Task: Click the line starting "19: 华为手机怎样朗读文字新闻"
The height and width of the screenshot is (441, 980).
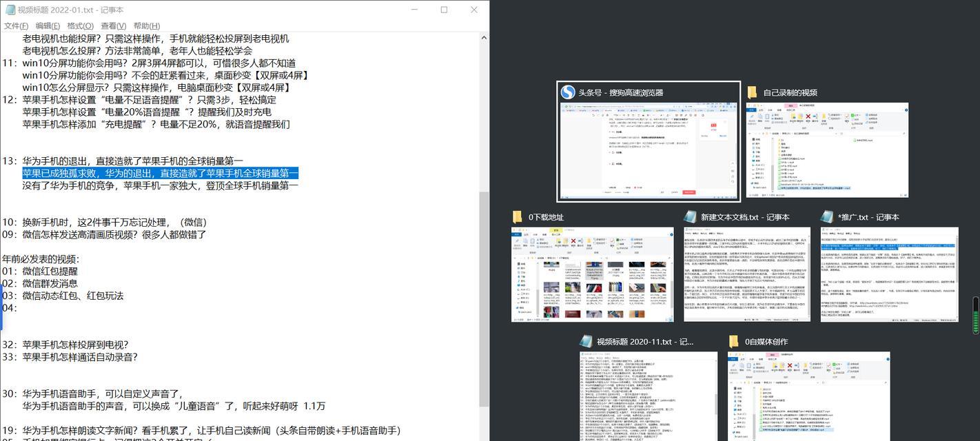Action: (x=201, y=431)
